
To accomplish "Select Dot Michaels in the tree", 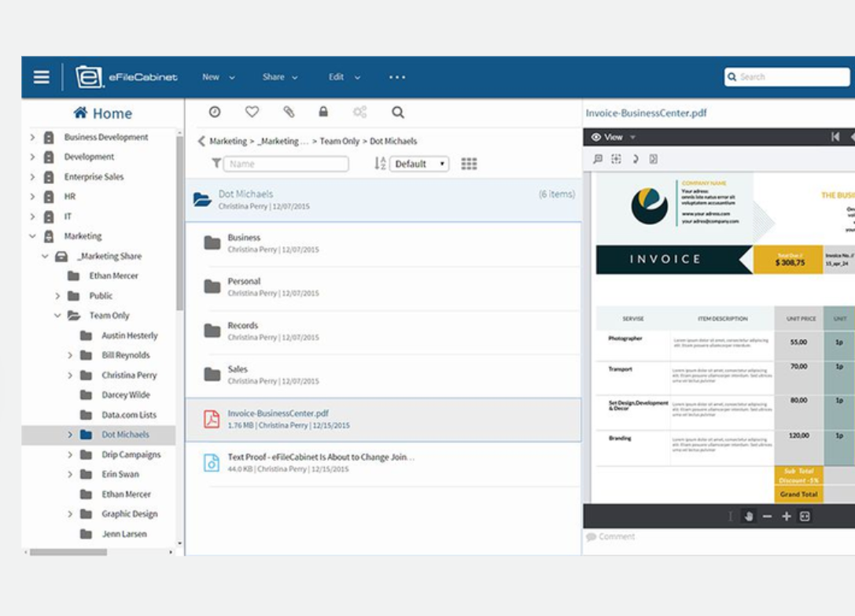I will (125, 435).
